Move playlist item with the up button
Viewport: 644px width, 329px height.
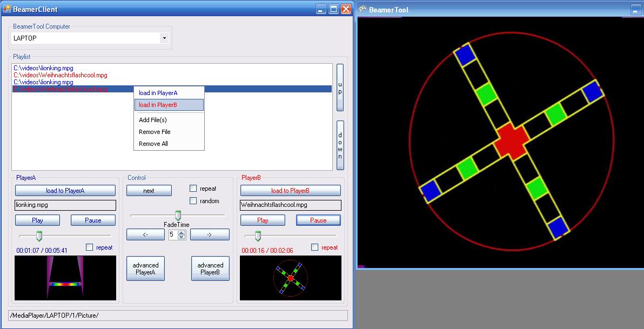point(340,88)
